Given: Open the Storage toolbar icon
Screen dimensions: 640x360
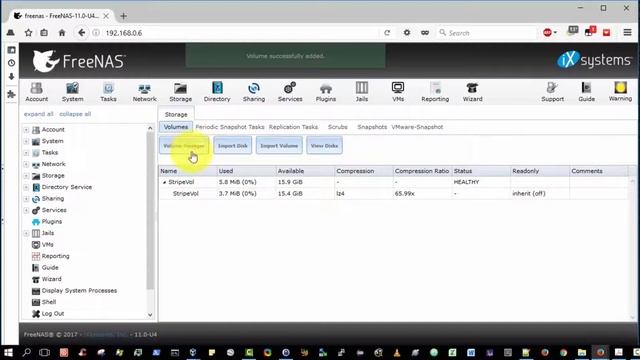Looking at the screenshot, I should point(180,91).
